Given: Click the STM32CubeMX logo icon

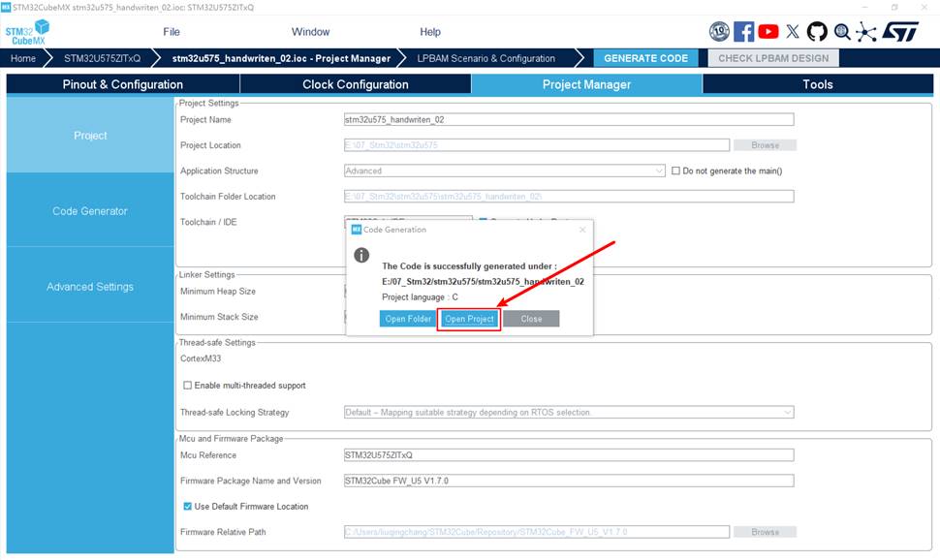Looking at the screenshot, I should [x=27, y=32].
